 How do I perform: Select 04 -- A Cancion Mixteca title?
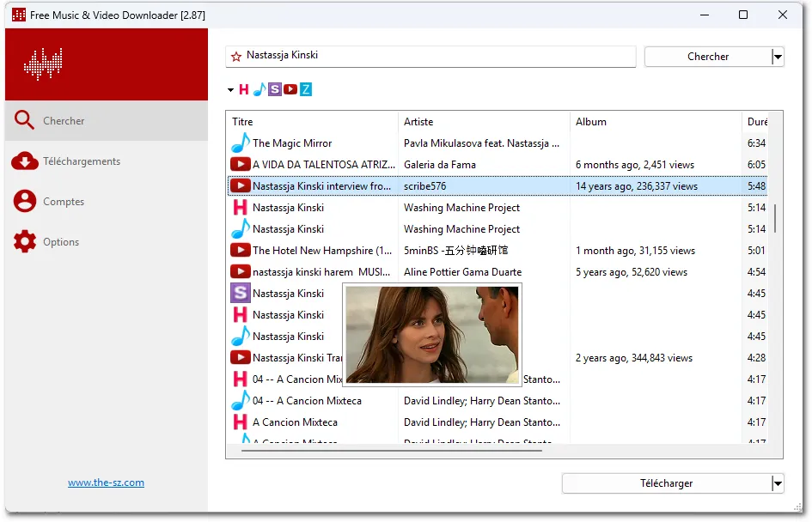click(307, 401)
